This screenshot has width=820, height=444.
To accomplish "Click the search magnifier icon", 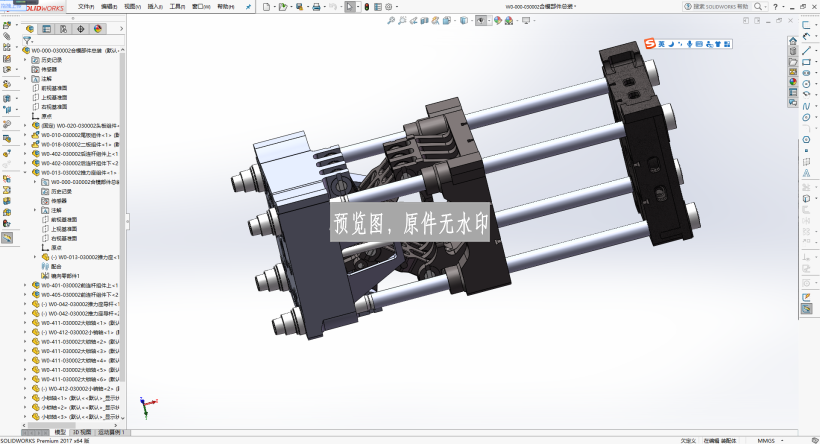I will (758, 7).
